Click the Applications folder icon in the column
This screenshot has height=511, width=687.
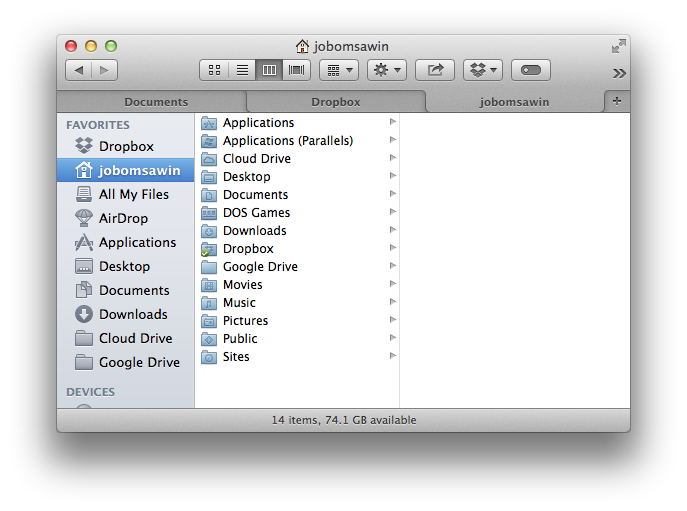pos(209,123)
